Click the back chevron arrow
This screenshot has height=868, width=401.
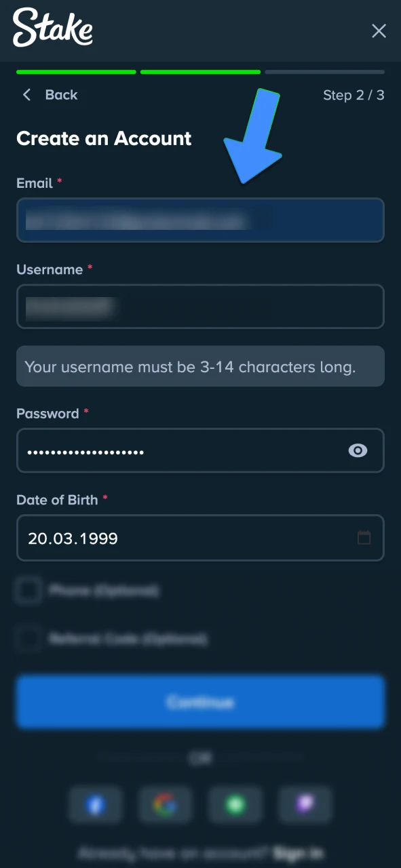(x=26, y=95)
